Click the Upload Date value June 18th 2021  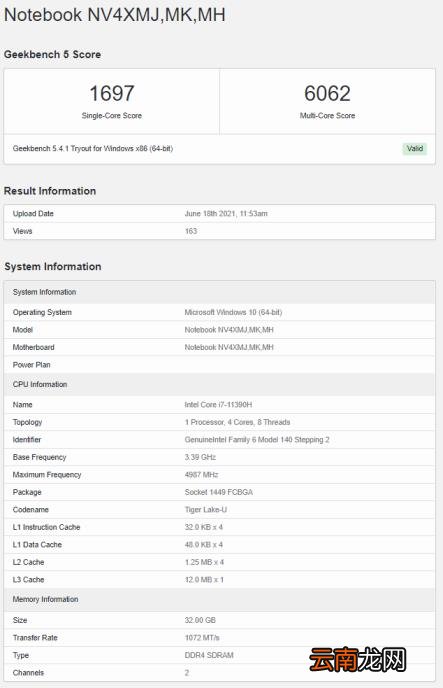[x=226, y=214]
